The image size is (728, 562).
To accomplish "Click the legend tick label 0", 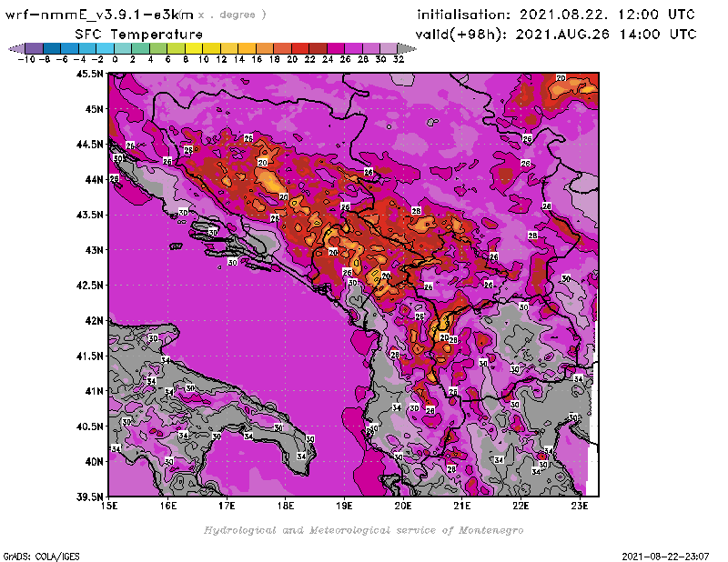I will pyautogui.click(x=115, y=59).
